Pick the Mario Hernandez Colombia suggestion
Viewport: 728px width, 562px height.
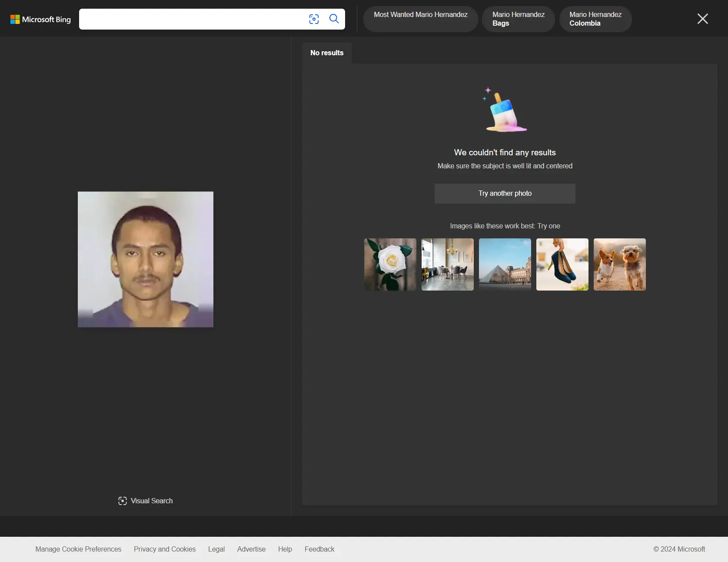(x=595, y=19)
